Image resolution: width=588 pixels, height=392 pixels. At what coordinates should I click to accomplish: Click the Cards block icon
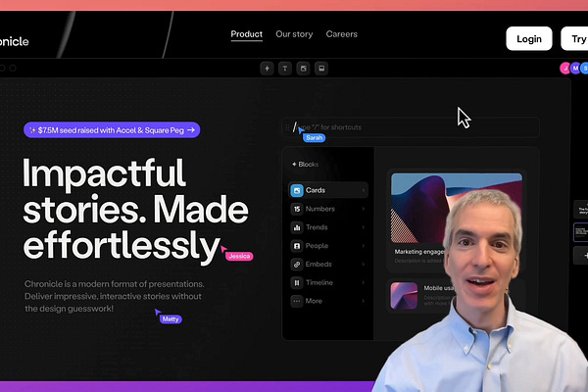(297, 190)
